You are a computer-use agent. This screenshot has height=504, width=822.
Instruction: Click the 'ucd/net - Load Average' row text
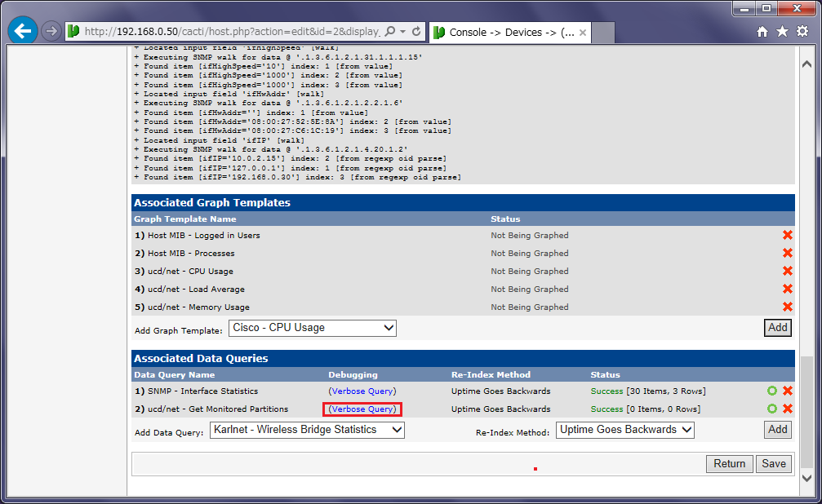coord(196,290)
